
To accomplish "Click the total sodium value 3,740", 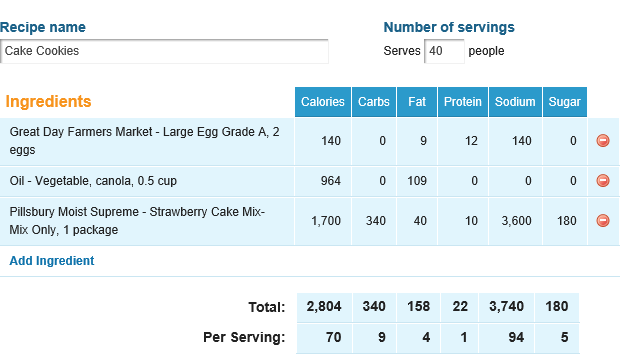I will click(x=507, y=307).
